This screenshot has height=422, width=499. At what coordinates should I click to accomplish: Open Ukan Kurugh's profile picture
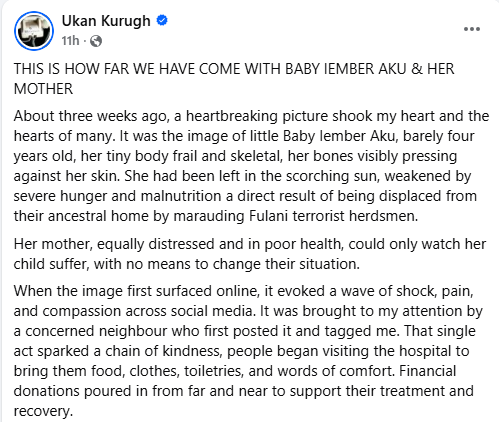[x=34, y=31]
